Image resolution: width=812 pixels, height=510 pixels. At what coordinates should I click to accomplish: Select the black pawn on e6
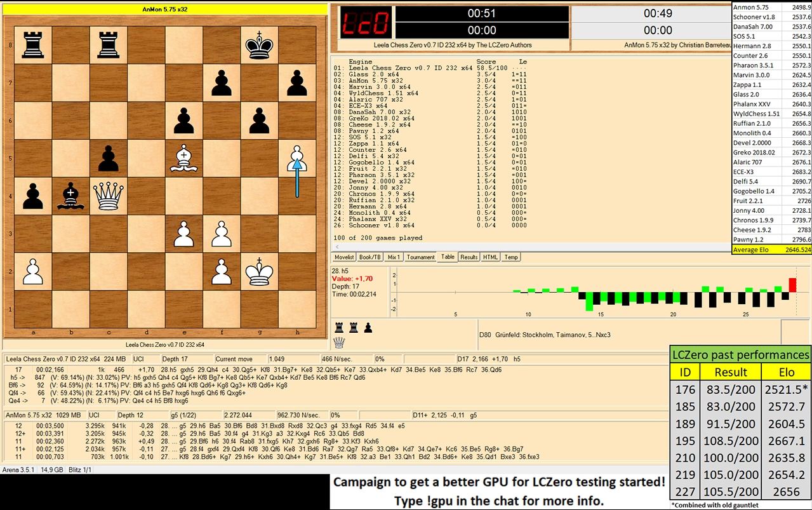[x=183, y=121]
